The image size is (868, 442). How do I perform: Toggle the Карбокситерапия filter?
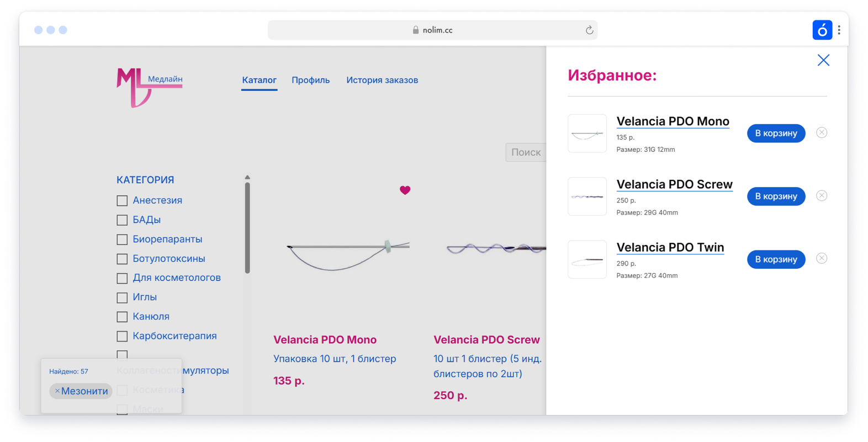coord(122,336)
